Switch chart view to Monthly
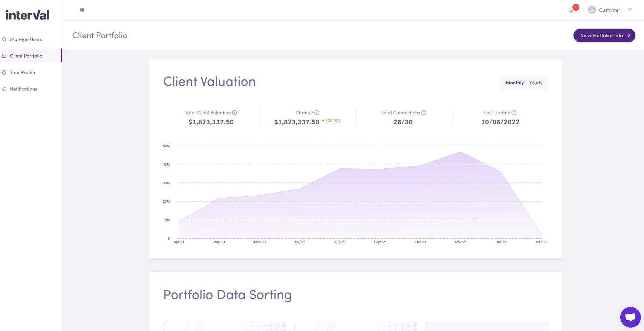Viewport: 644px width, 331px height. [x=515, y=83]
